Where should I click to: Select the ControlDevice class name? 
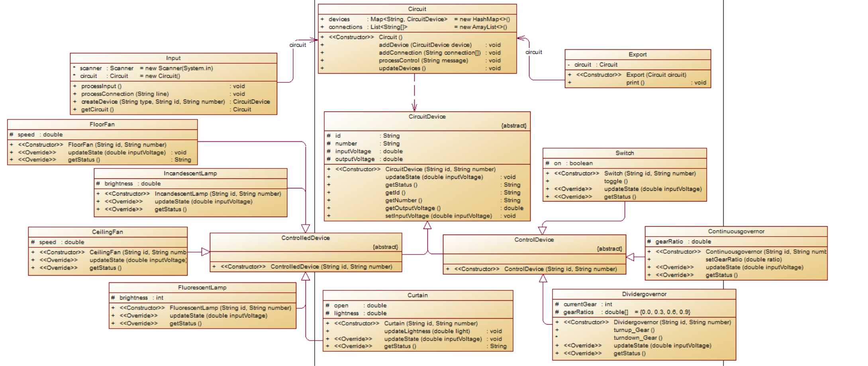pyautogui.click(x=534, y=239)
